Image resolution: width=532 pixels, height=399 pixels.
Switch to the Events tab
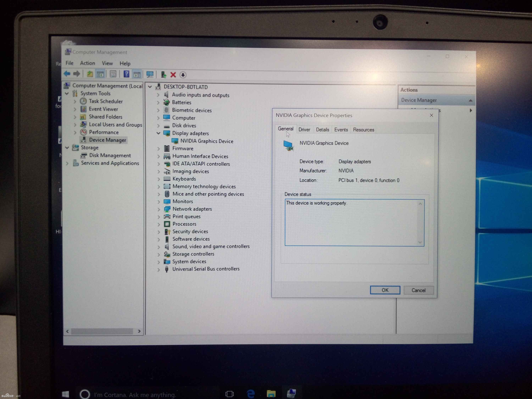pyautogui.click(x=341, y=130)
